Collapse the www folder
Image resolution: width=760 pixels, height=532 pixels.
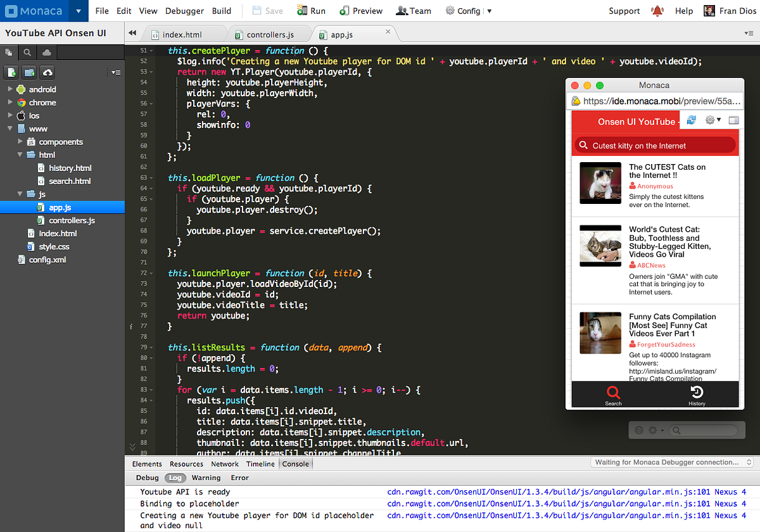pos(10,129)
